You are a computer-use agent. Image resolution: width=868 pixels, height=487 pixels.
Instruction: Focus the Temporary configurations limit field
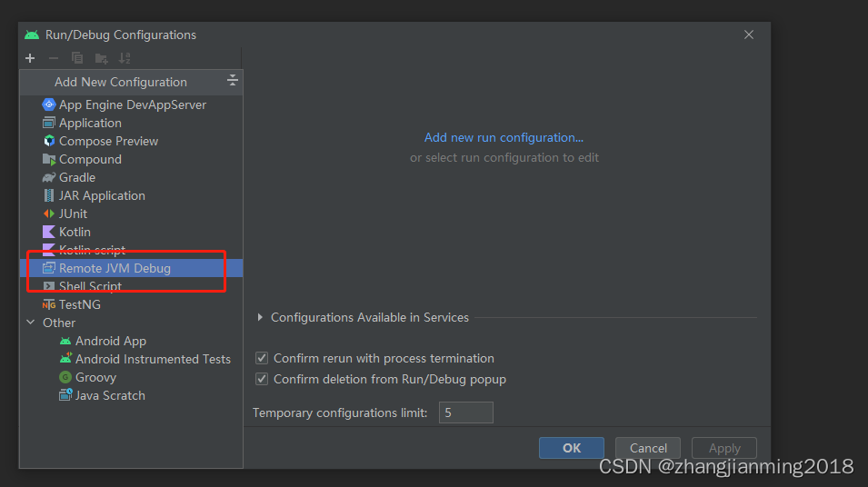coord(466,412)
